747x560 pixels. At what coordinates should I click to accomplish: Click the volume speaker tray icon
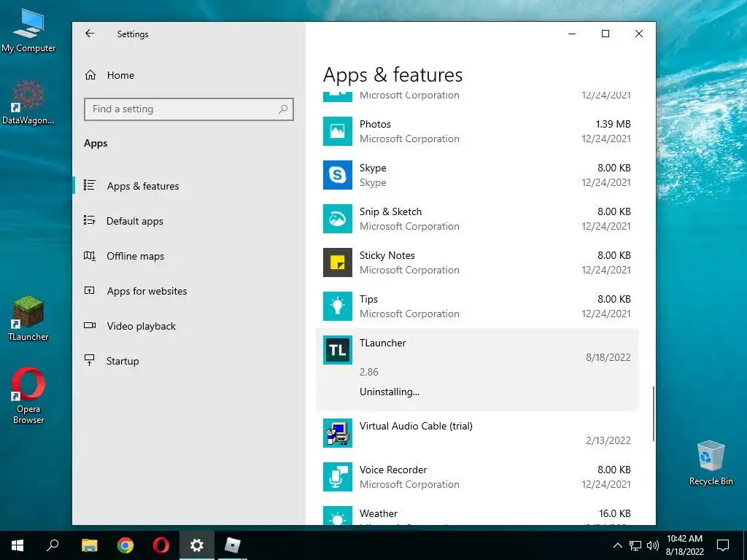(x=653, y=545)
